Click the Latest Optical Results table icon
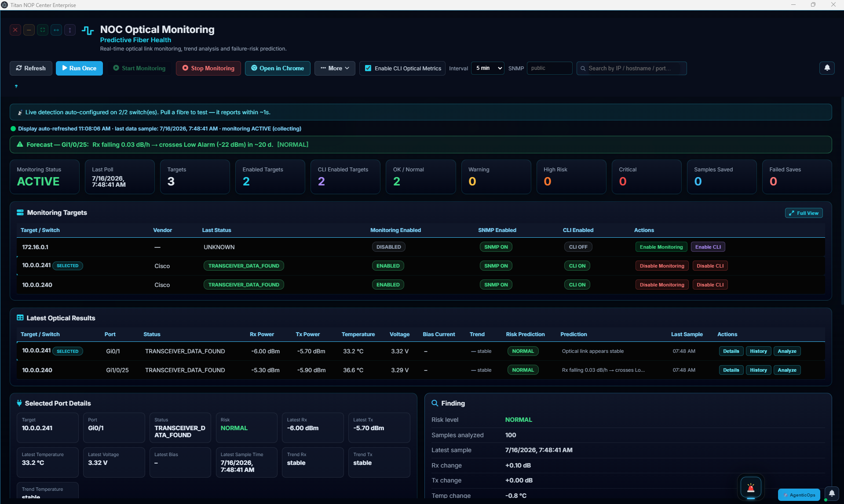844x504 pixels. click(20, 318)
